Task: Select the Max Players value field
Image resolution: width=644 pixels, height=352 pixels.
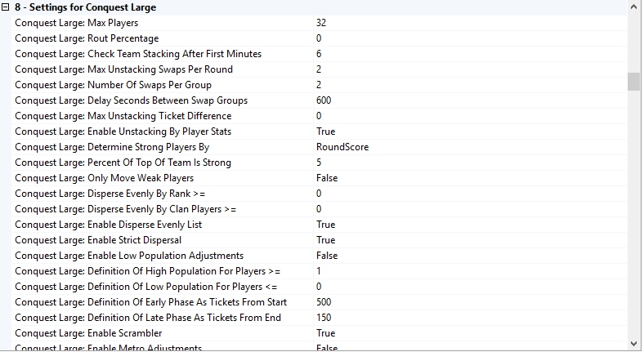Action: (321, 23)
